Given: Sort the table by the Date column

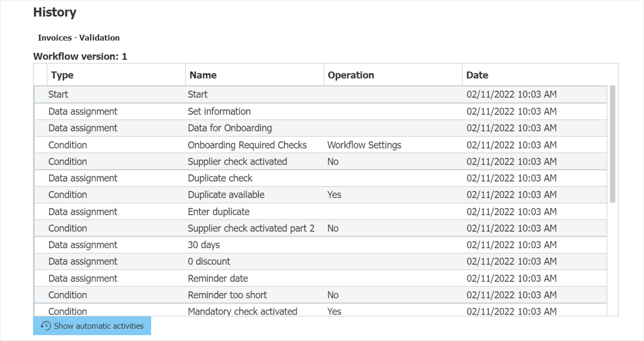Looking at the screenshot, I should point(475,75).
